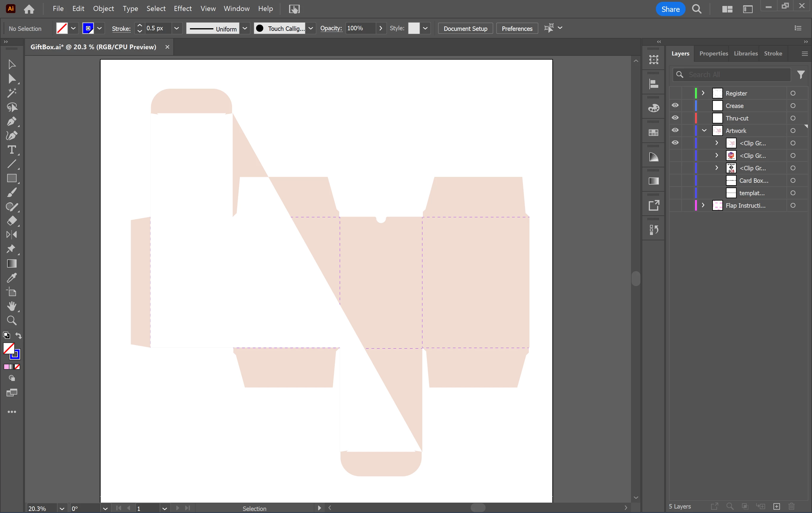Hide the Thru-cut layer

pos(675,118)
